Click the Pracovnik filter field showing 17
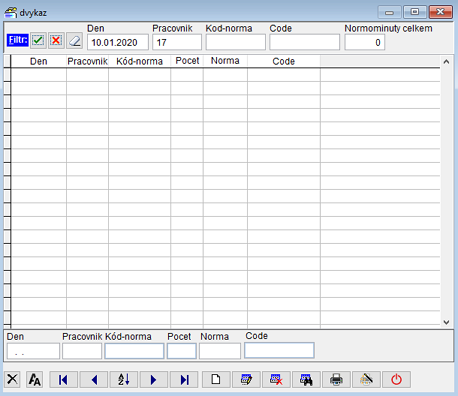Viewport: 458px width, 396px height. pyautogui.click(x=177, y=42)
